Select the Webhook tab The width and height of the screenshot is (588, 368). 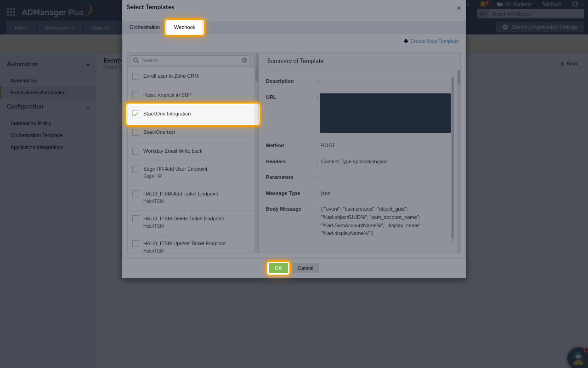185,27
